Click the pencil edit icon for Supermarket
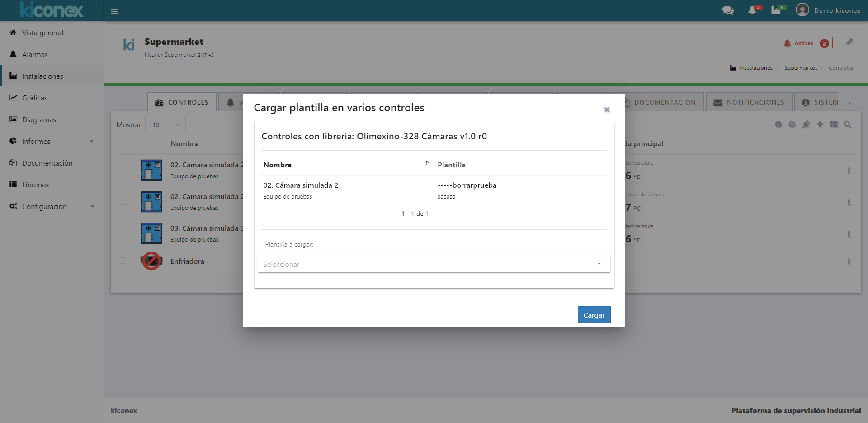The height and width of the screenshot is (423, 868). click(x=849, y=42)
